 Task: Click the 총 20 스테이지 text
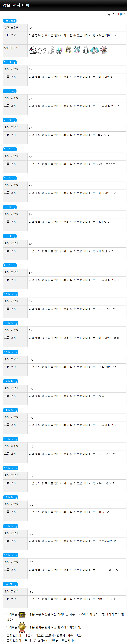pos(117,14)
